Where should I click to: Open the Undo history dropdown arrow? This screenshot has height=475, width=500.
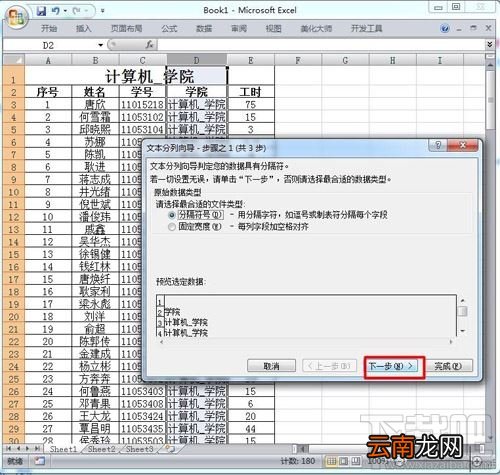[66, 11]
